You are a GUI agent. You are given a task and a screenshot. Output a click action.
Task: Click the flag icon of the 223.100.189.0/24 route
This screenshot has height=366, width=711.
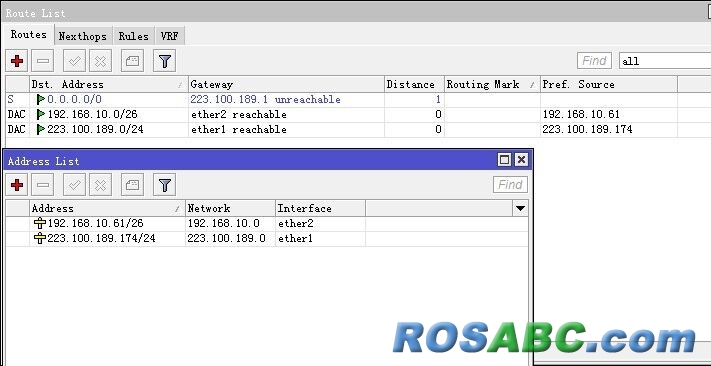(x=41, y=129)
